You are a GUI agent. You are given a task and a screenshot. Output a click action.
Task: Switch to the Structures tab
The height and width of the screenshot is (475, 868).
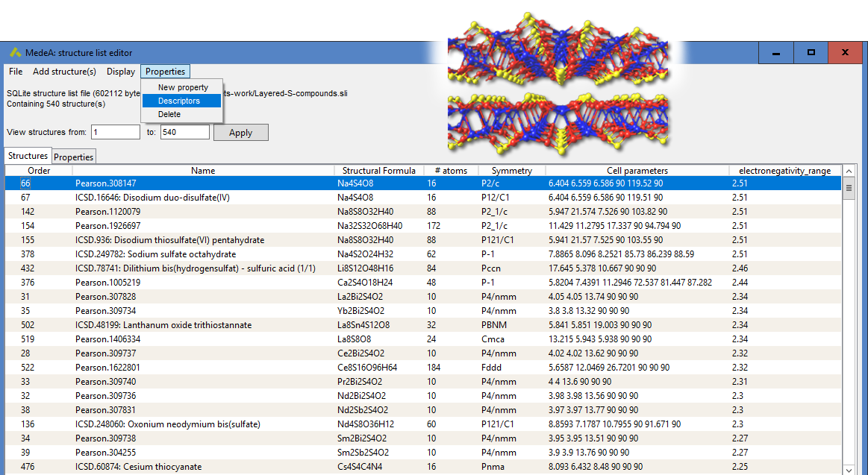point(28,157)
